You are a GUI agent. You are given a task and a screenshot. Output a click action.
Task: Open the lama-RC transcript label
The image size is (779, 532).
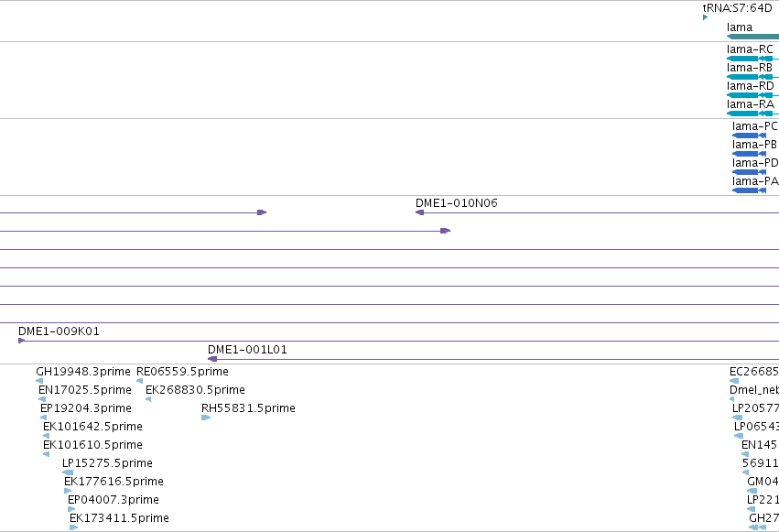coord(750,49)
